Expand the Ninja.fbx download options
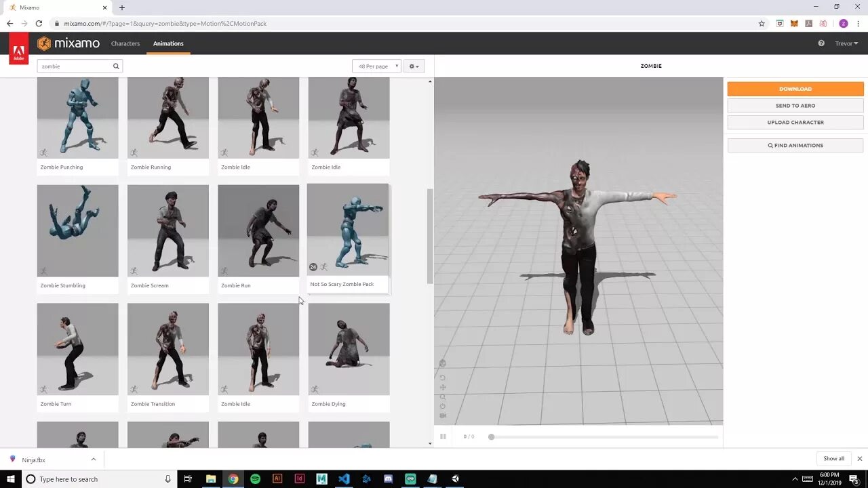Viewport: 868px width, 488px height. click(94, 460)
